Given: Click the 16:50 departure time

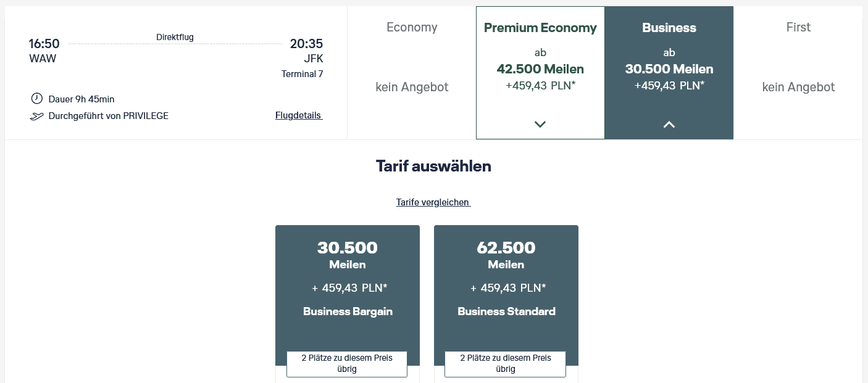Looking at the screenshot, I should coord(44,44).
